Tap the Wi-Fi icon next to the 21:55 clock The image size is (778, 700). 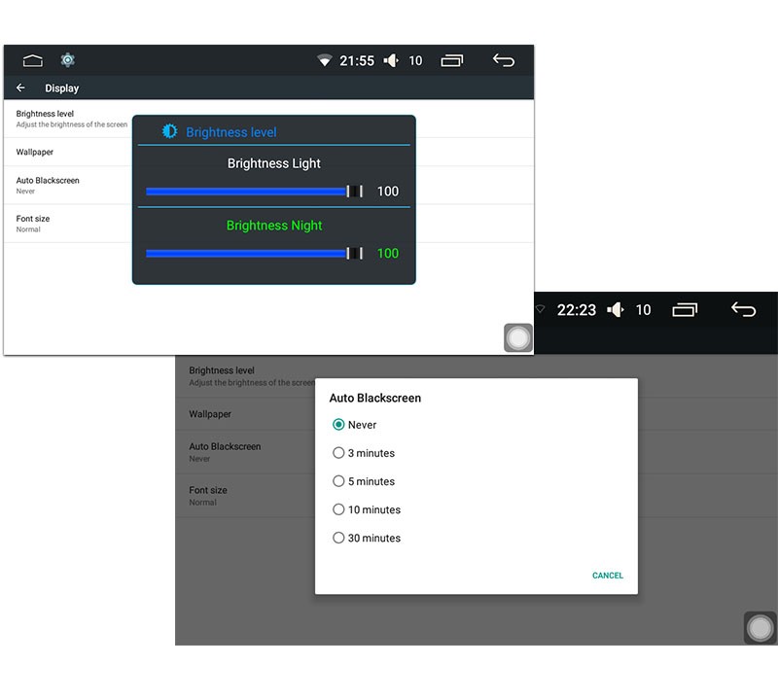pos(325,61)
